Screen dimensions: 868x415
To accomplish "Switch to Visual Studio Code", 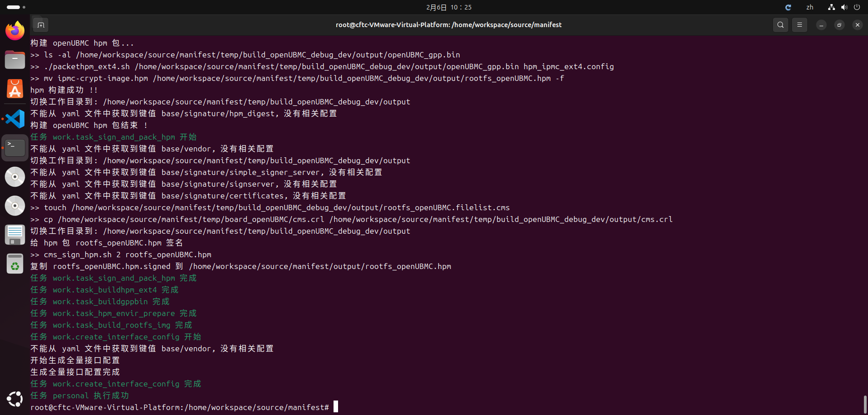I will [x=15, y=119].
